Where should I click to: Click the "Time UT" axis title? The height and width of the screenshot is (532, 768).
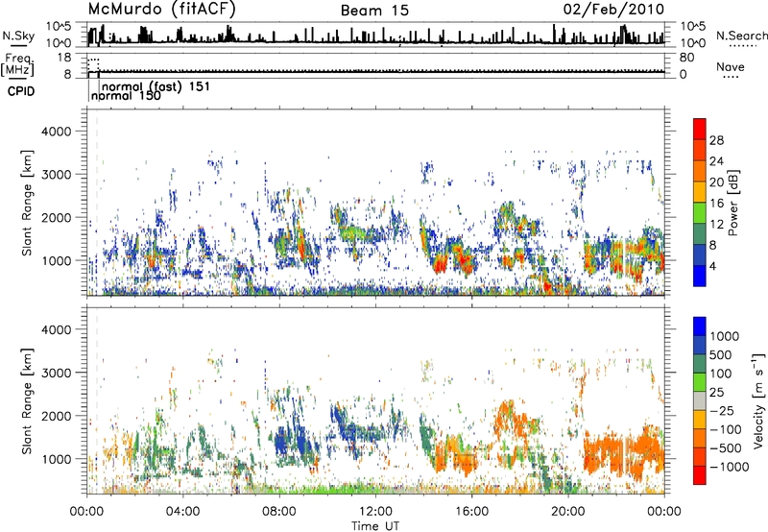pyautogui.click(x=375, y=526)
